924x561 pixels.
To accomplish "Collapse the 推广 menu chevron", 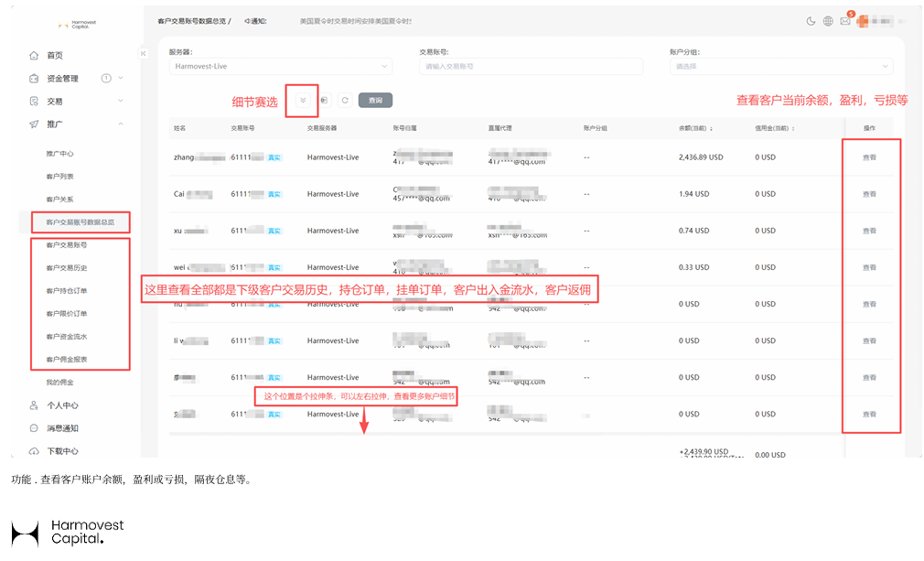I will [x=120, y=124].
